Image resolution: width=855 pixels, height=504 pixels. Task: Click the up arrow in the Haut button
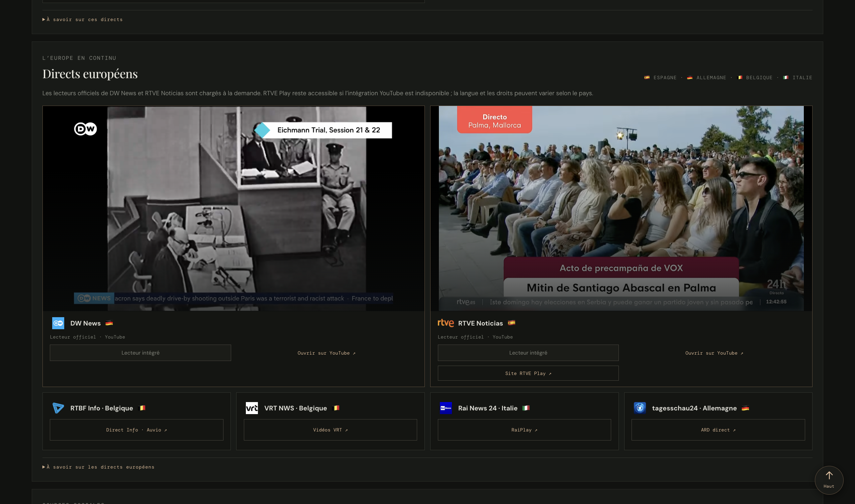coord(829,476)
